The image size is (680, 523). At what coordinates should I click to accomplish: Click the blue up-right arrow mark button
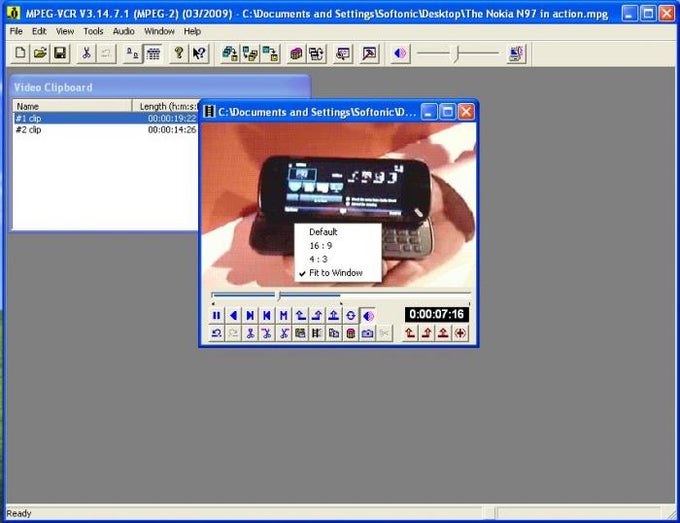tap(317, 316)
